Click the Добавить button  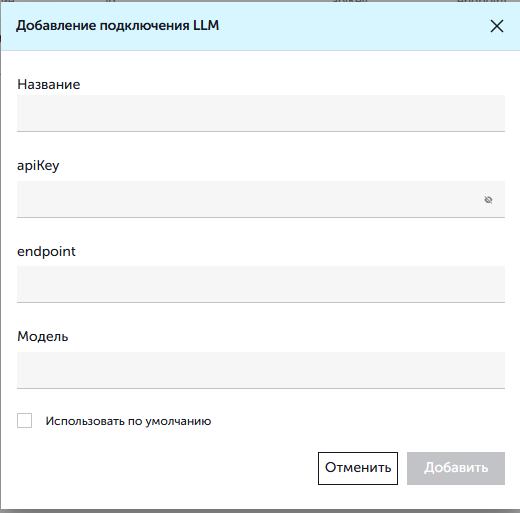click(x=456, y=468)
